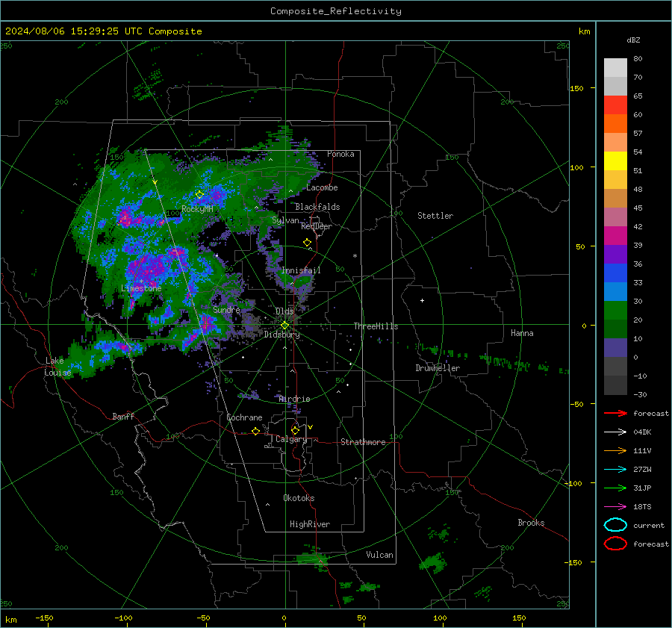The image size is (672, 628).
Task: Click the white dBZ 80 color swatch
Action: [615, 68]
